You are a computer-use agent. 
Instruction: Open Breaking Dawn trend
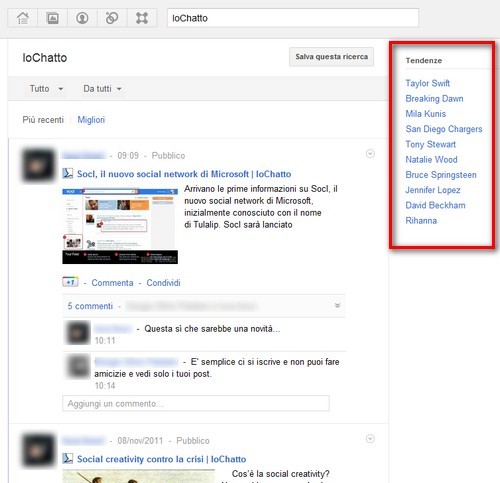(434, 98)
